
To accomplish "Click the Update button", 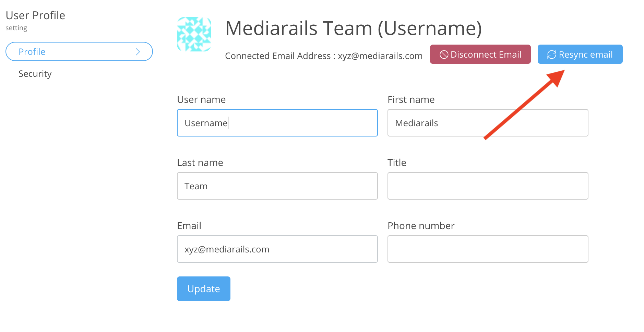I will pos(203,289).
